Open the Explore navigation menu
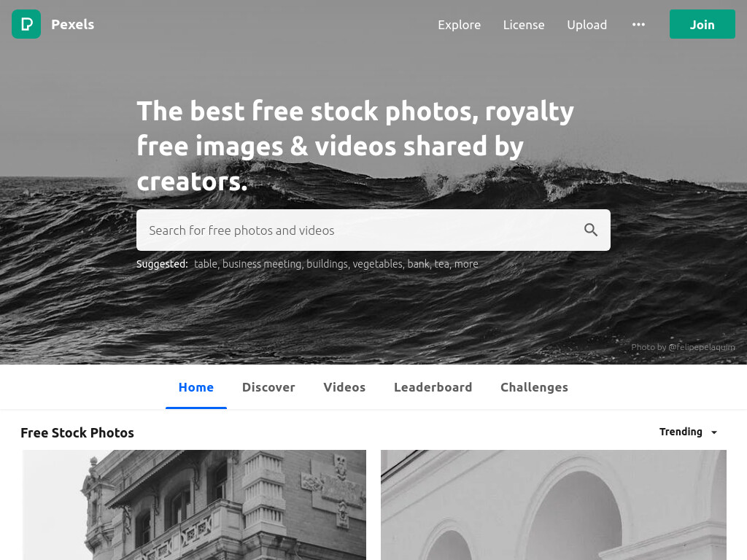The image size is (747, 560). (x=460, y=25)
